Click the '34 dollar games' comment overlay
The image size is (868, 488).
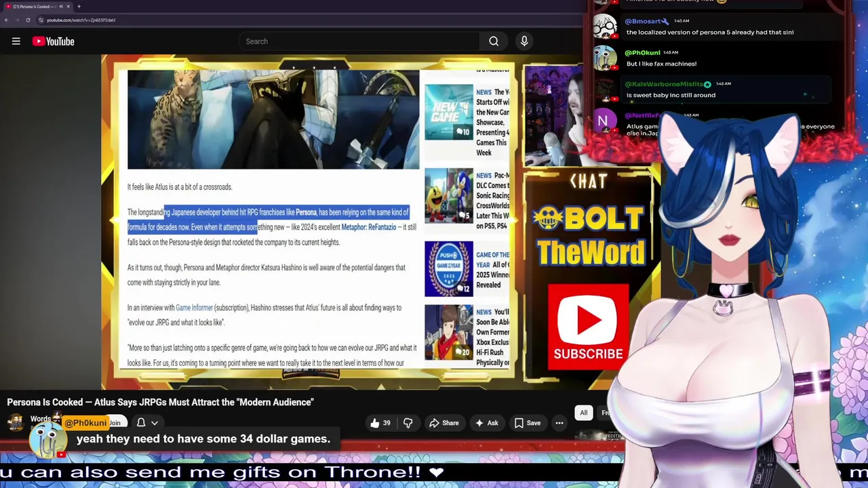[203, 439]
